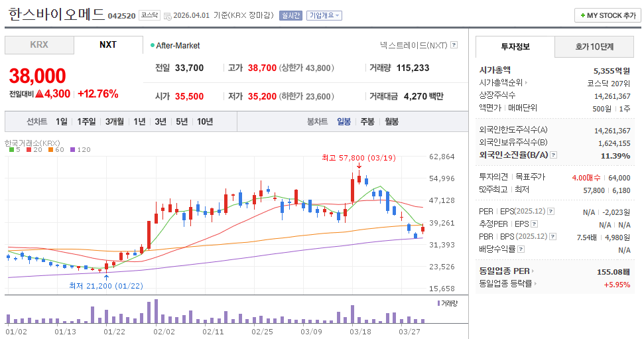
Task: Select the 주봉 candlestick chart
Action: 367,121
